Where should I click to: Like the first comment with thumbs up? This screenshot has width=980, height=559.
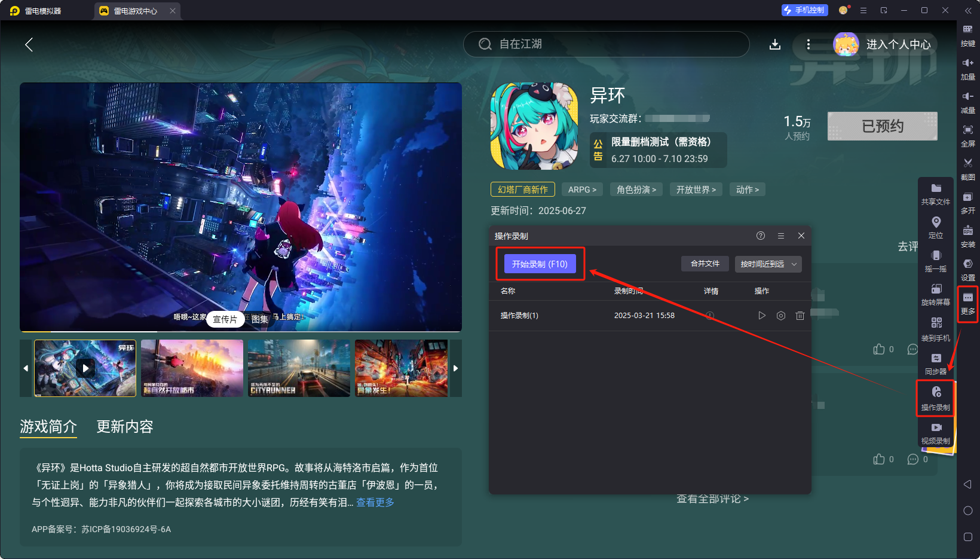tap(879, 349)
